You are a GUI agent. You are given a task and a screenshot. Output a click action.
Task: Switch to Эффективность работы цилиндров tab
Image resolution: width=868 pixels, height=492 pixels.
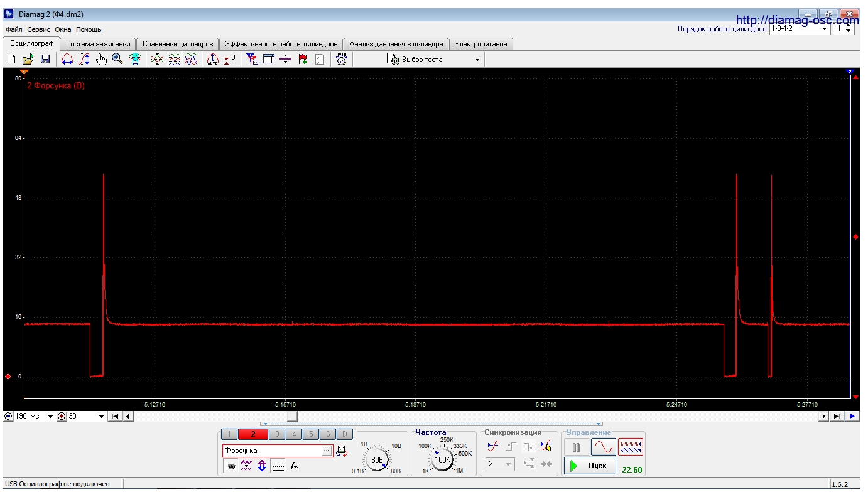[x=281, y=44]
